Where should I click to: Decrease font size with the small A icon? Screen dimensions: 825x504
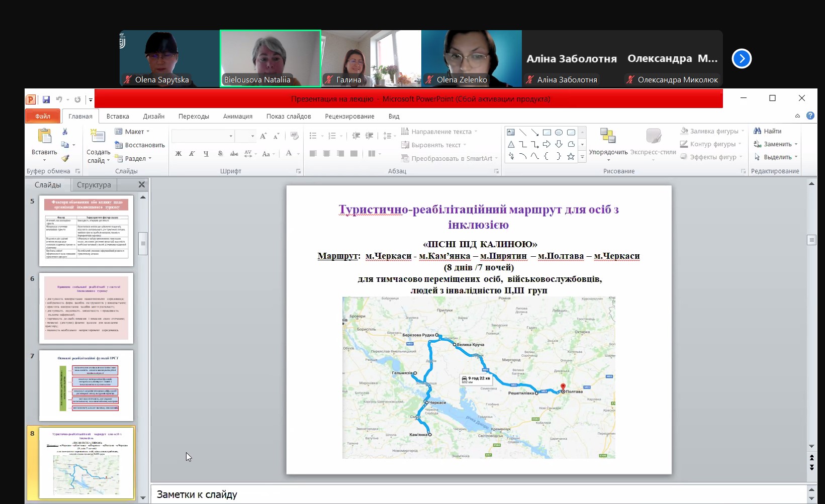click(277, 136)
